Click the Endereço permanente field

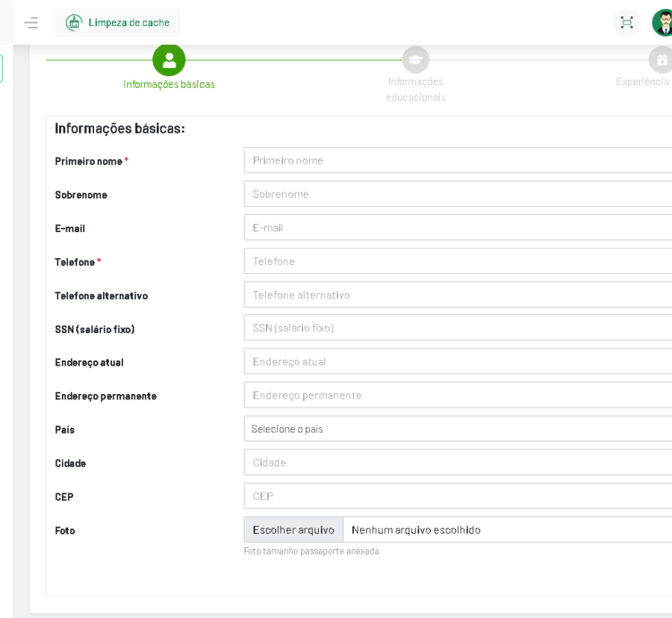pos(457,395)
